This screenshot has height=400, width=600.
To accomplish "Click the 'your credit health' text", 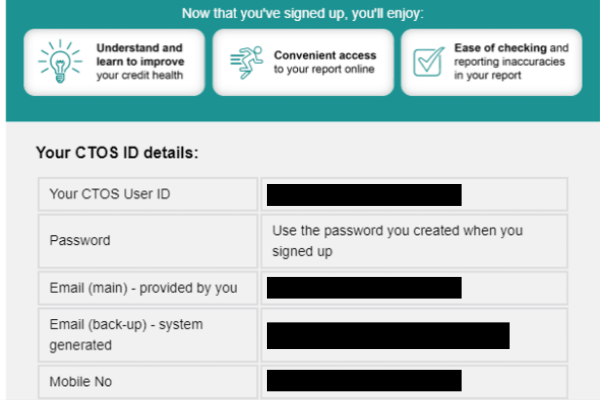I will (x=140, y=75).
